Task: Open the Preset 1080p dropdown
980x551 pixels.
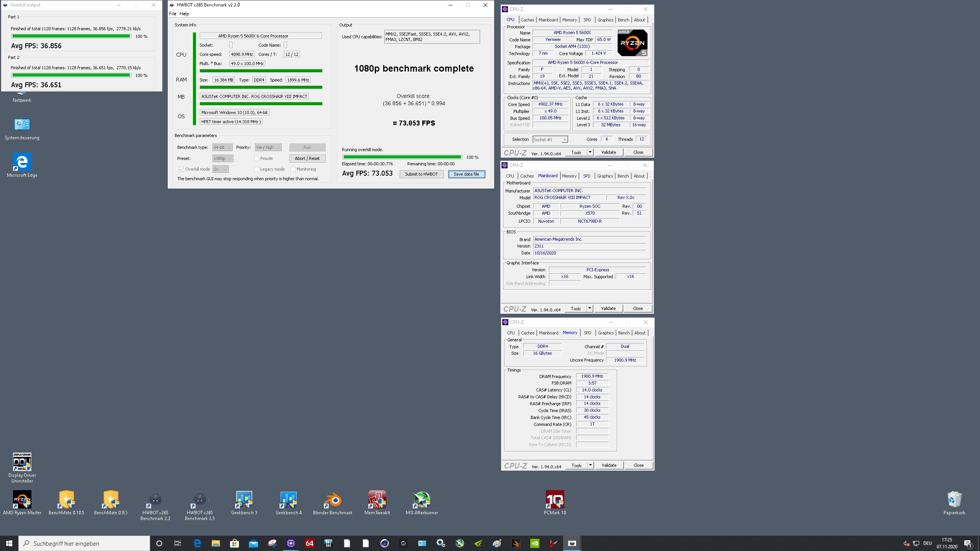Action: [x=223, y=158]
